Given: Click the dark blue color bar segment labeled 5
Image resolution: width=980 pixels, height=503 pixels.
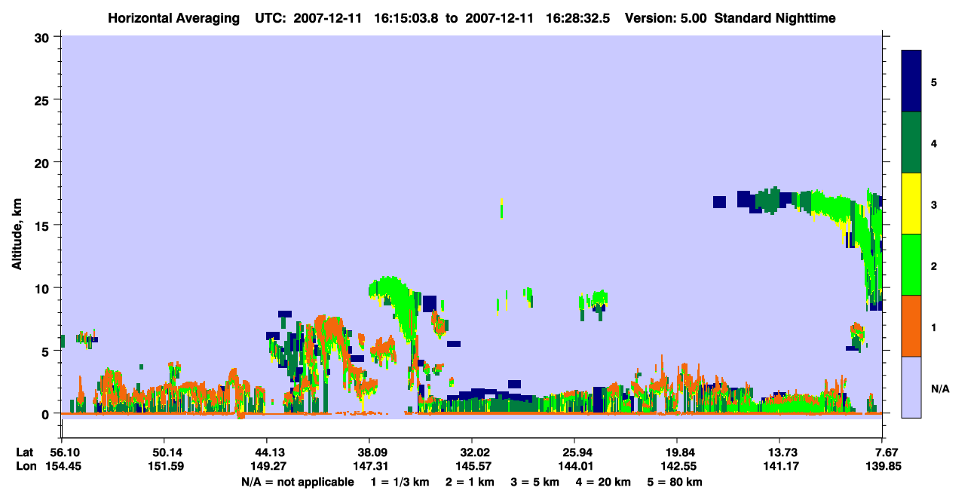Looking at the screenshot, I should [911, 81].
